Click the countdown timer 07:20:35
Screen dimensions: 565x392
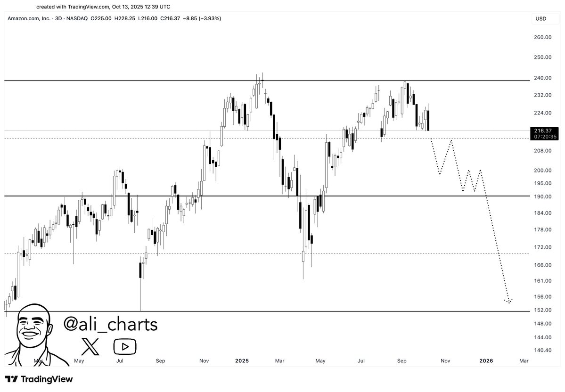click(x=540, y=137)
